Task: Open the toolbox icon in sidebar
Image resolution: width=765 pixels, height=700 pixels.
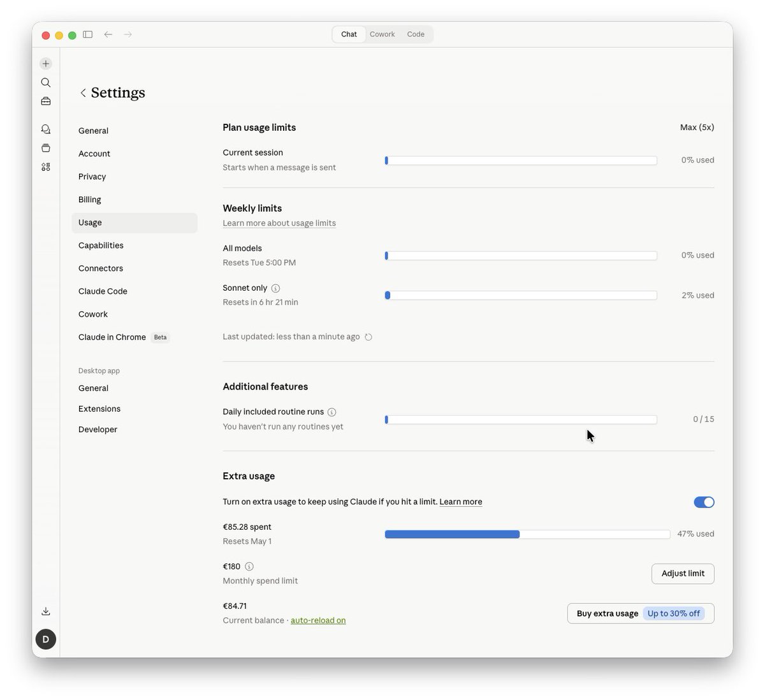Action: (46, 101)
